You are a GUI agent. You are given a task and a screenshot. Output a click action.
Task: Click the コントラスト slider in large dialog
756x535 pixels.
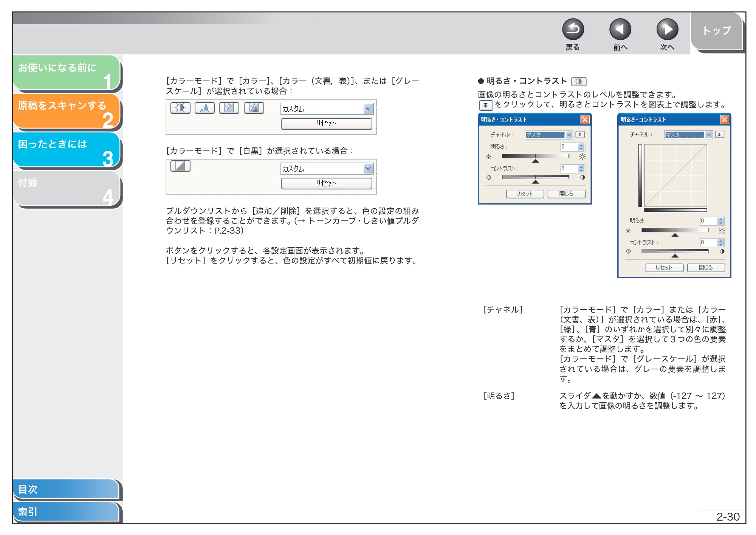[675, 253]
